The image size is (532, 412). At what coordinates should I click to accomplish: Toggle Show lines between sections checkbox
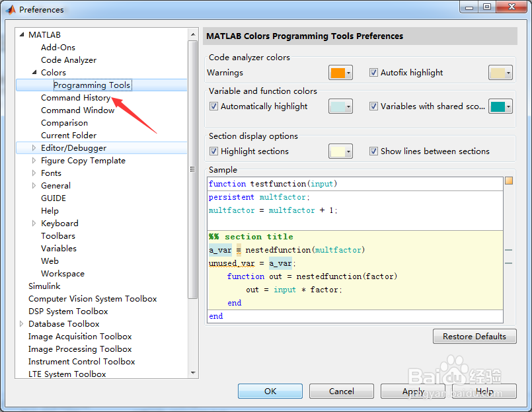(x=373, y=151)
